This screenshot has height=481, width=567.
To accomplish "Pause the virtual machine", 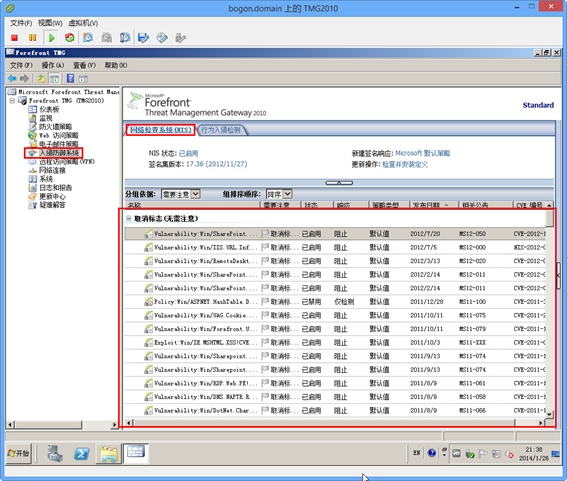I will (x=33, y=38).
